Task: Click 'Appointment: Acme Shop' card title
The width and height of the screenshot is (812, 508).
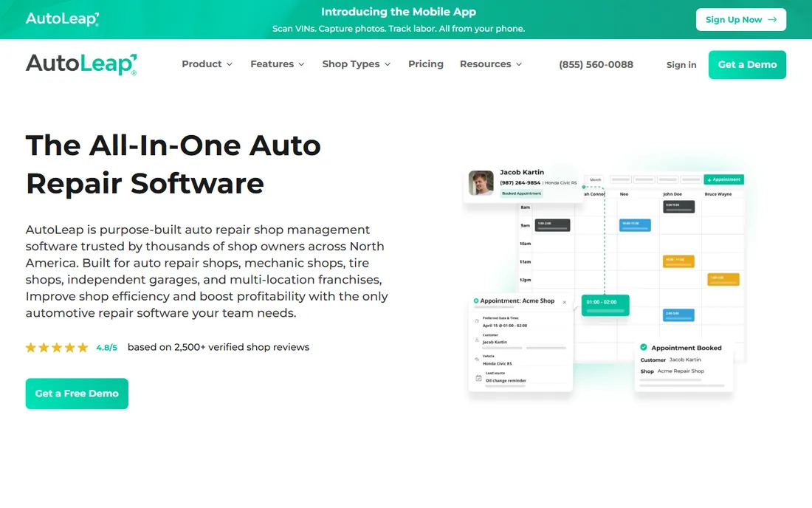Action: [x=517, y=301]
